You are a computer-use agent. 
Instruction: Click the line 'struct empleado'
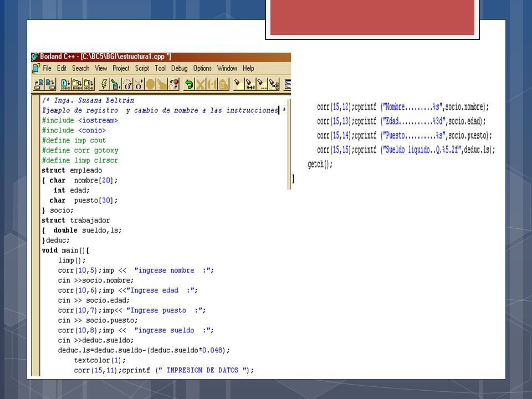pyautogui.click(x=72, y=170)
